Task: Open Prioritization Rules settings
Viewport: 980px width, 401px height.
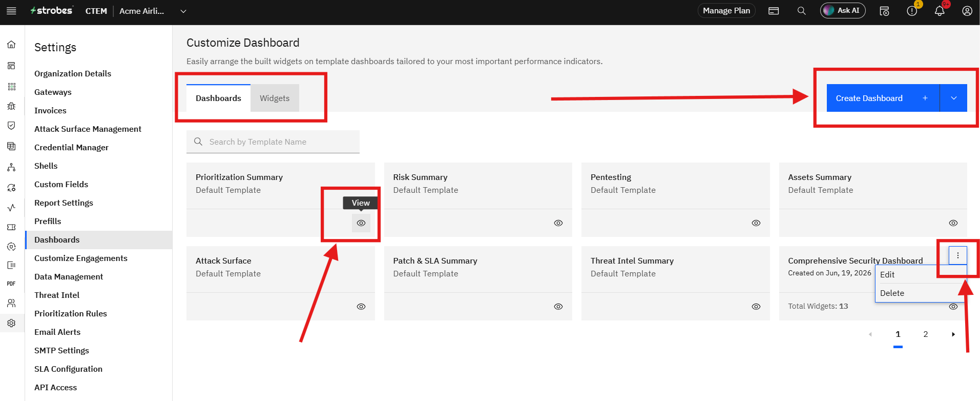Action: 71,313
